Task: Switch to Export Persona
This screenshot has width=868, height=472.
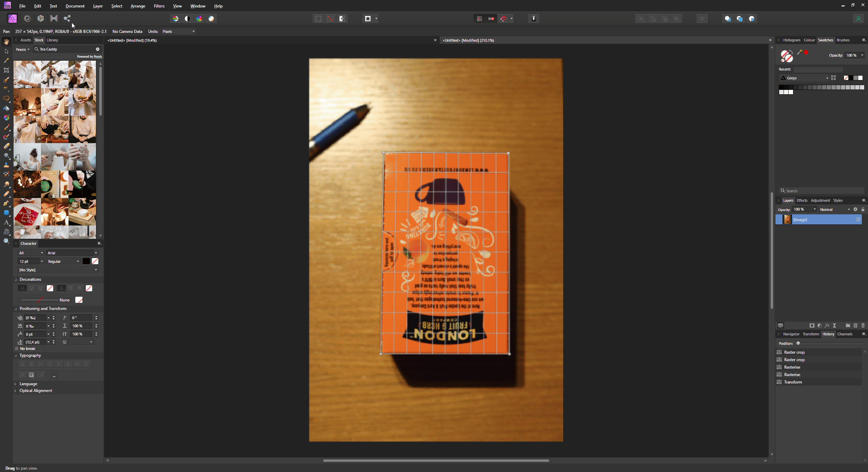Action: 67,18
